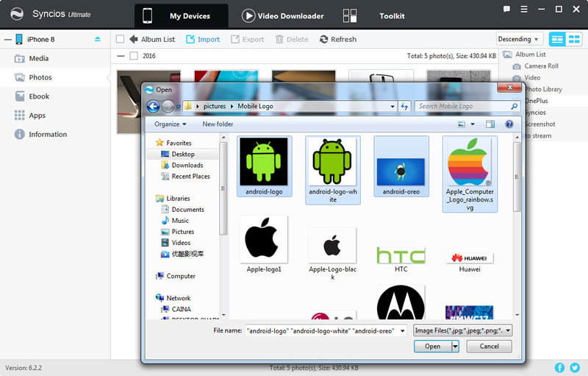This screenshot has width=588, height=376.
Task: Click the File name field
Action: [326, 331]
